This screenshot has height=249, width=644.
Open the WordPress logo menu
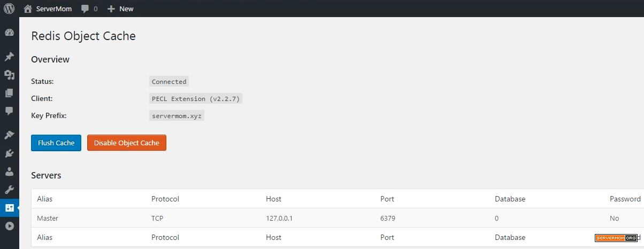tap(9, 9)
